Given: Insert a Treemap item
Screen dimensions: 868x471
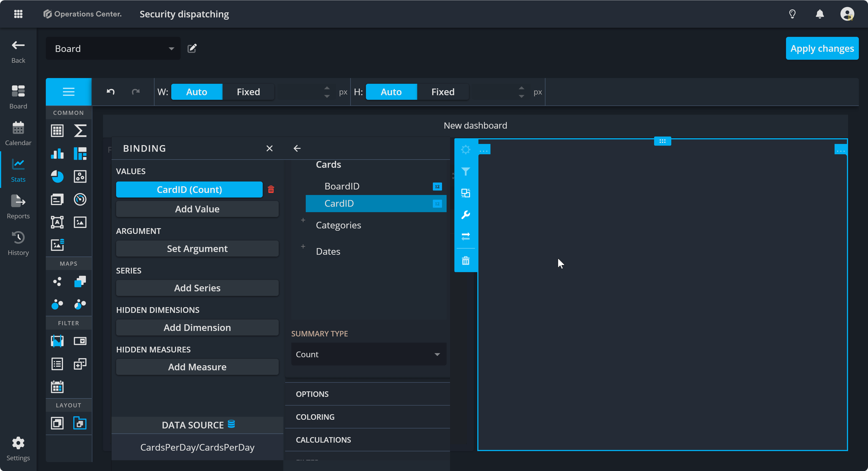Looking at the screenshot, I should click(x=80, y=154).
